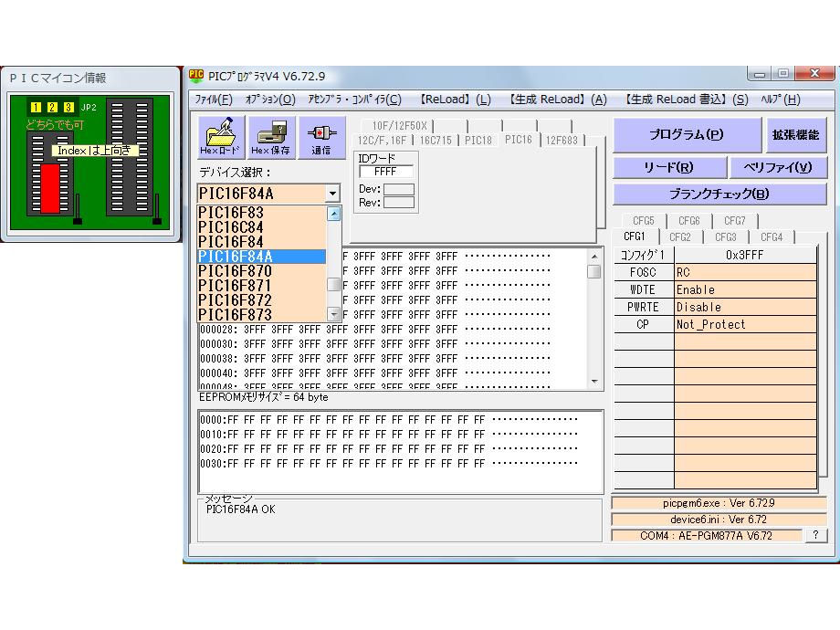Switch to the CFG2 tab
The image size is (840, 630).
(679, 237)
